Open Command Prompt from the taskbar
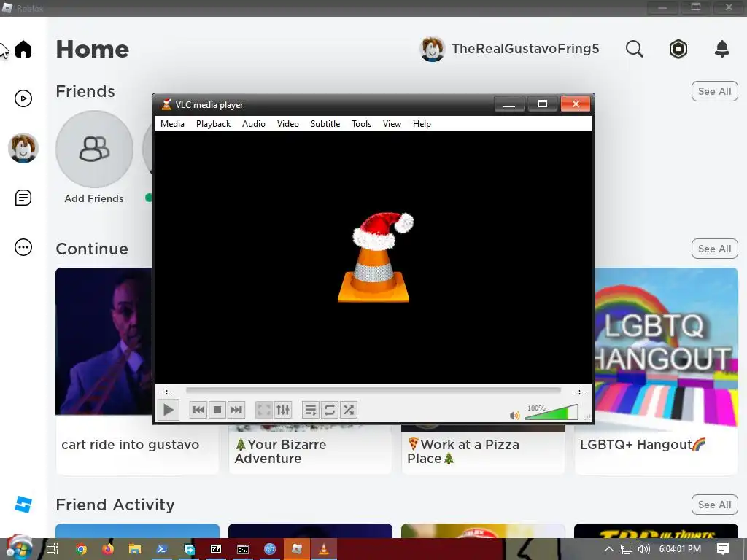This screenshot has width=747, height=560. 243,549
